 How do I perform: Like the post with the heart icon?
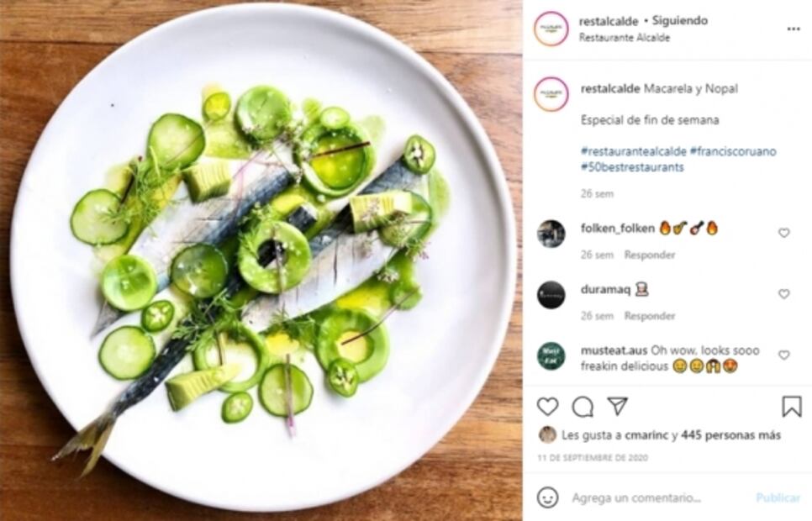click(x=547, y=407)
